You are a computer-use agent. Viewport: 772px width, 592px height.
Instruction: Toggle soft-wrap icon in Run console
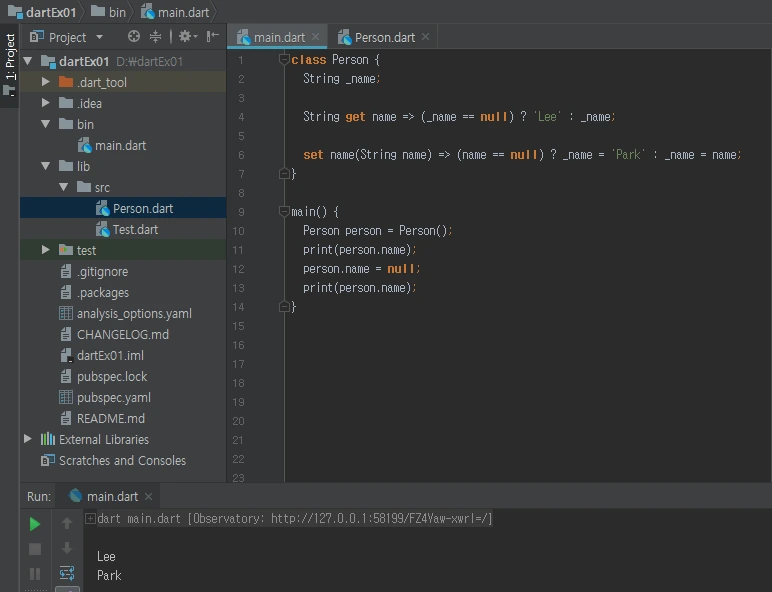pos(67,573)
